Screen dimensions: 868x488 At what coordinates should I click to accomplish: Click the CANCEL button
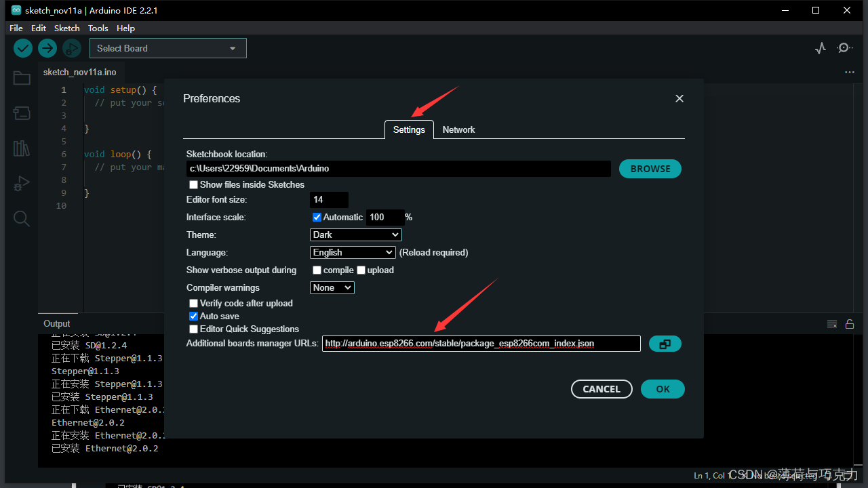pos(601,389)
